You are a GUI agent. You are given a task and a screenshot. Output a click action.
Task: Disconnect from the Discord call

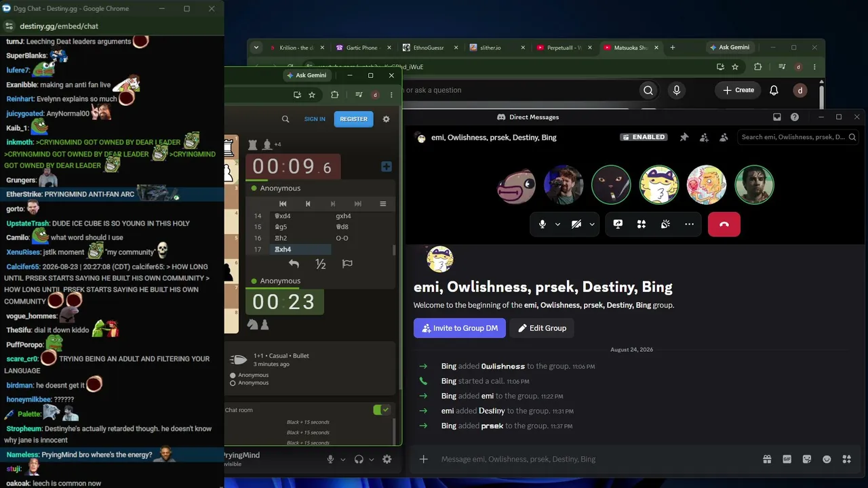724,224
